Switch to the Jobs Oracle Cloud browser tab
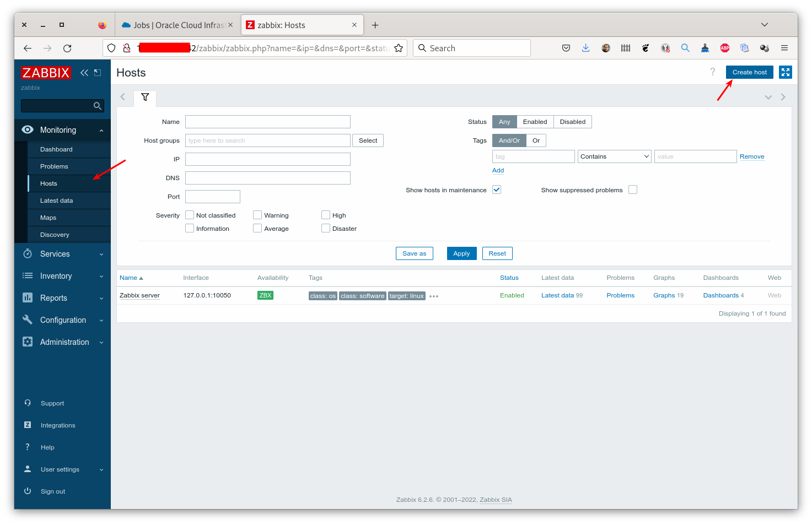 [176, 25]
